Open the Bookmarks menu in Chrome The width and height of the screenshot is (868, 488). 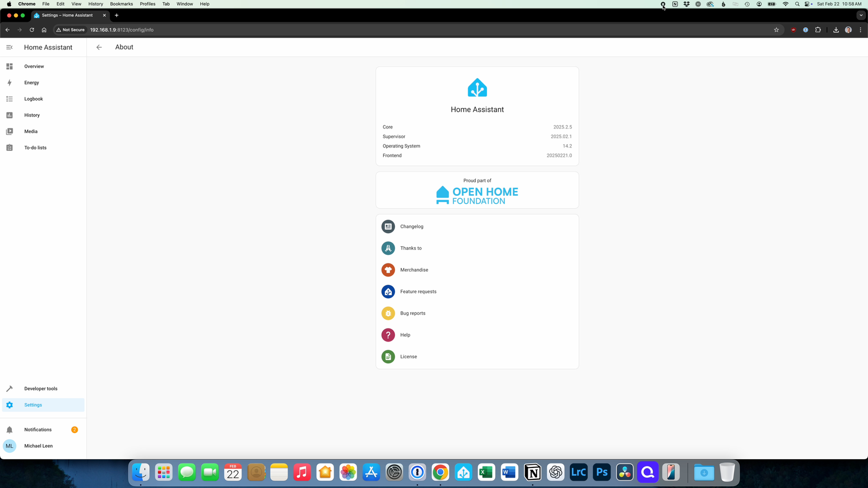(x=121, y=4)
